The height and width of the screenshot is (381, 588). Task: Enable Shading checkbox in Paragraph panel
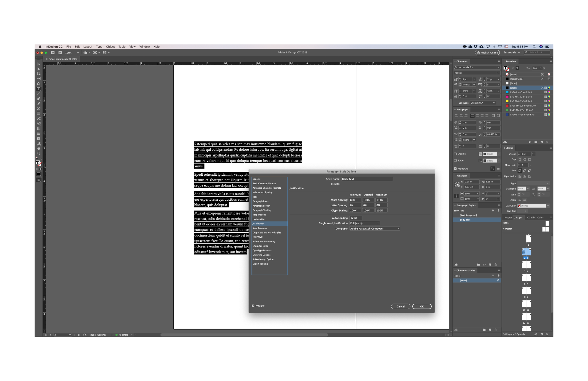pos(455,154)
